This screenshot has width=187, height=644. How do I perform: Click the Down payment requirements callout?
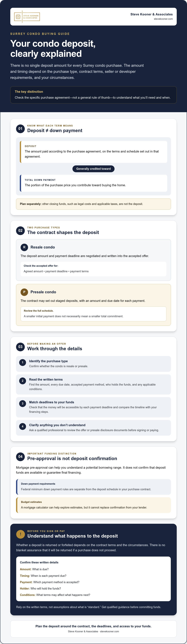point(93,487)
